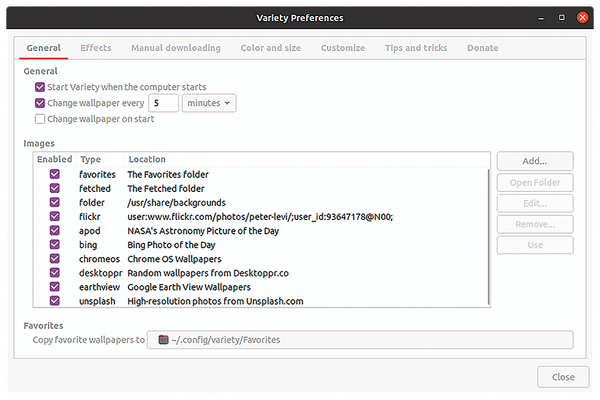Minimize the Variety Preferences window
Screen dimensions: 600x400
coord(541,18)
